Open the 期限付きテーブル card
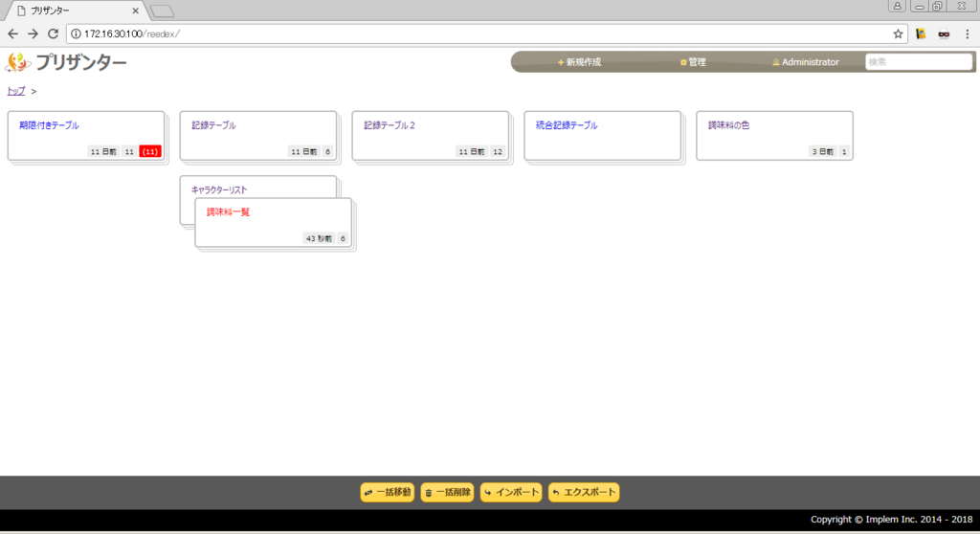Viewport: 980px width, 534px height. (86, 136)
